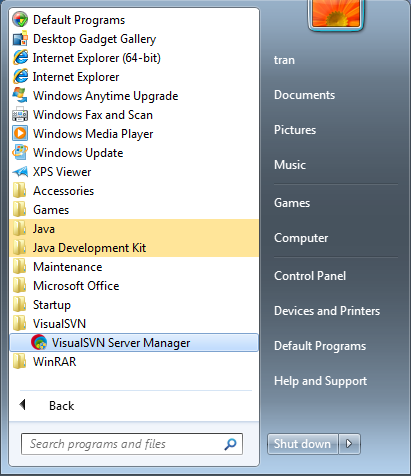Click the Windows Media Player icon
411x476 pixels.
click(20, 134)
